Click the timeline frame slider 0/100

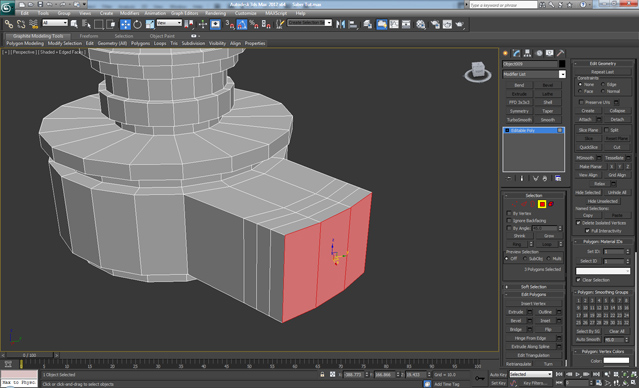pos(29,355)
